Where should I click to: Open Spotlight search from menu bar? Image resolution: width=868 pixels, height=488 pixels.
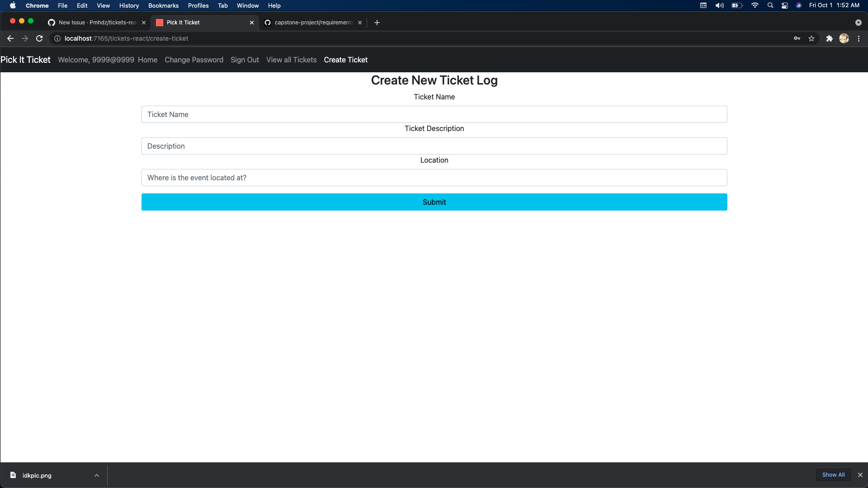[770, 5]
